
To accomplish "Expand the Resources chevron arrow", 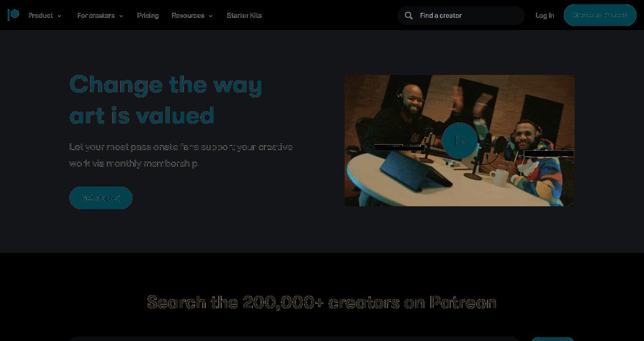I will [x=211, y=16].
